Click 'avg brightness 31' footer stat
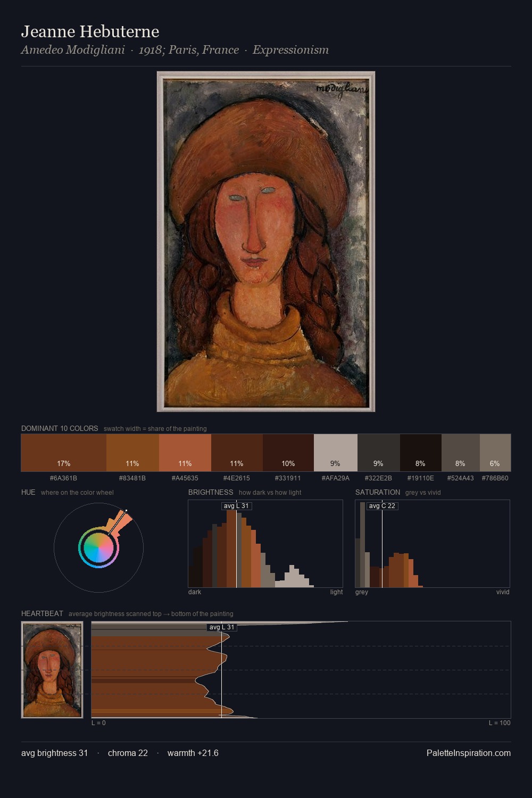 click(55, 753)
